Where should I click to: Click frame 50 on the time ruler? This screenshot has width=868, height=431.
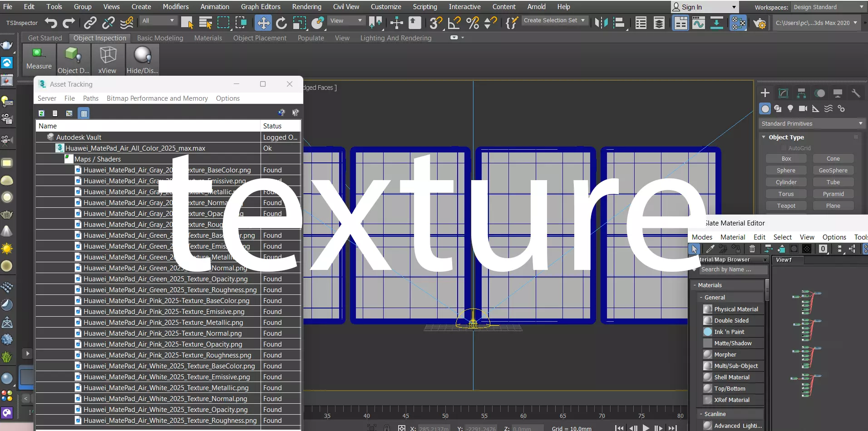click(445, 416)
